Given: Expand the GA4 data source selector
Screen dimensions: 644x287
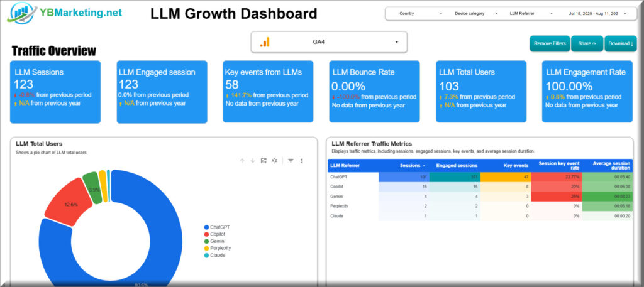Looking at the screenshot, I should tap(329, 42).
